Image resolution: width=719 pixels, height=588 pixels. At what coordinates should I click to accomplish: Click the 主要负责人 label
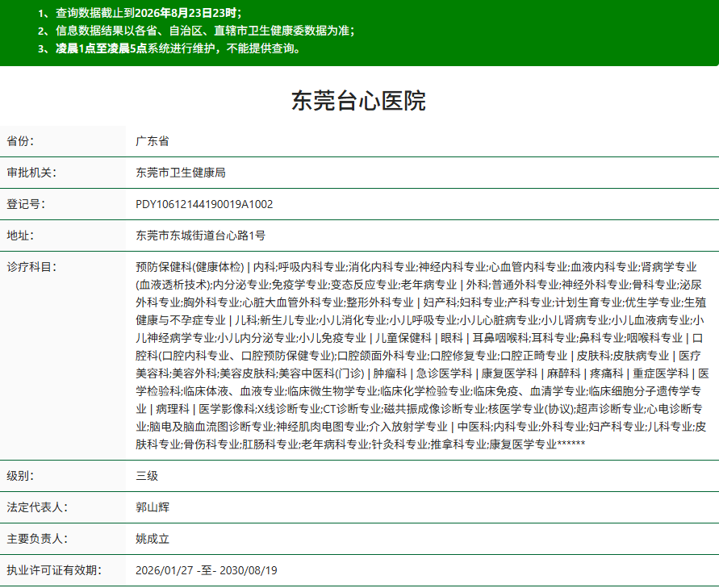(36, 539)
